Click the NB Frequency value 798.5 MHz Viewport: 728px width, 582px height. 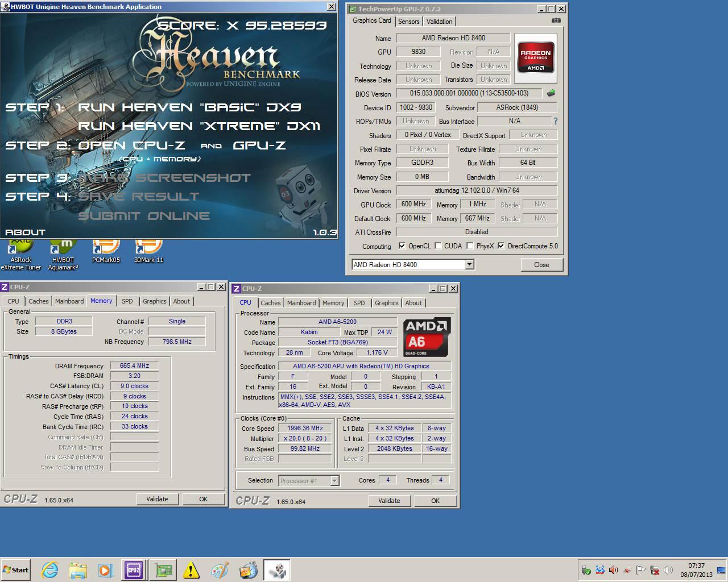(x=177, y=342)
